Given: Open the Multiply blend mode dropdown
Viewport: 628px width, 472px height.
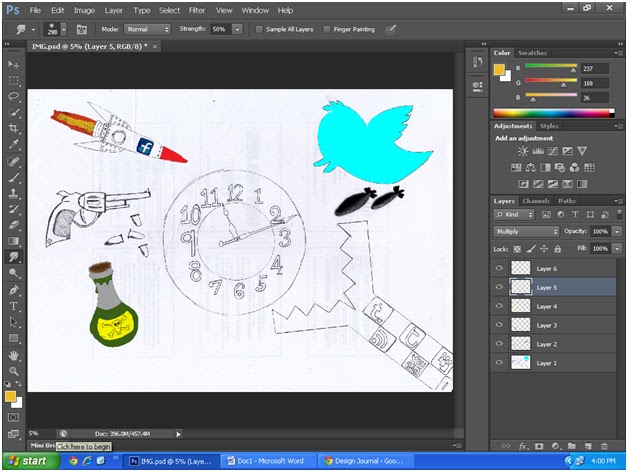Looking at the screenshot, I should coord(526,232).
